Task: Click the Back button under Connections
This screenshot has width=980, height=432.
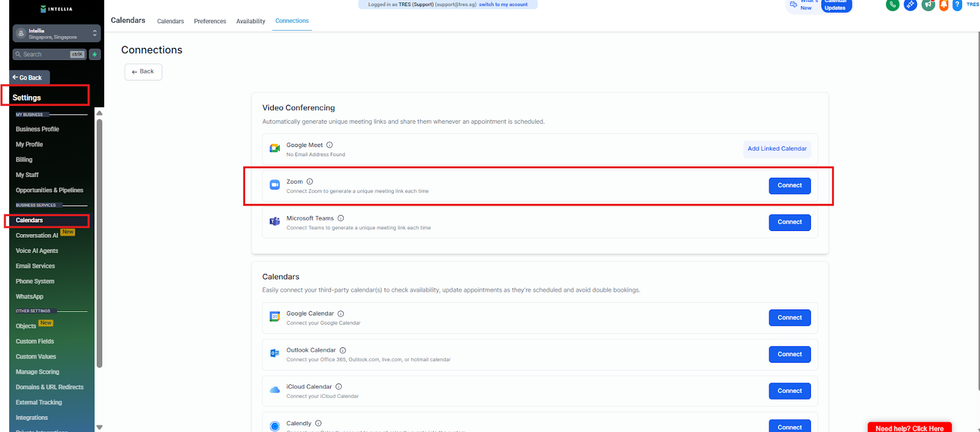Action: 143,72
